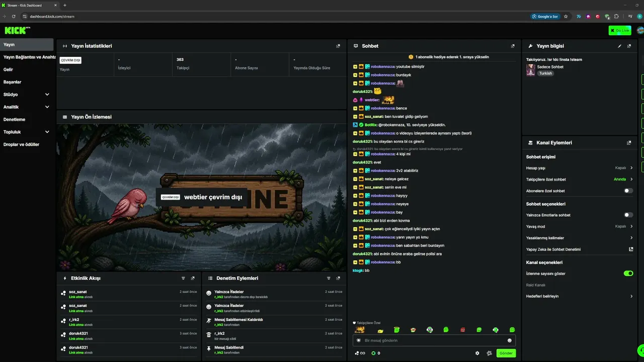This screenshot has width=644, height=362.
Task: Select Yayın in the sidebar
Action: (27, 45)
